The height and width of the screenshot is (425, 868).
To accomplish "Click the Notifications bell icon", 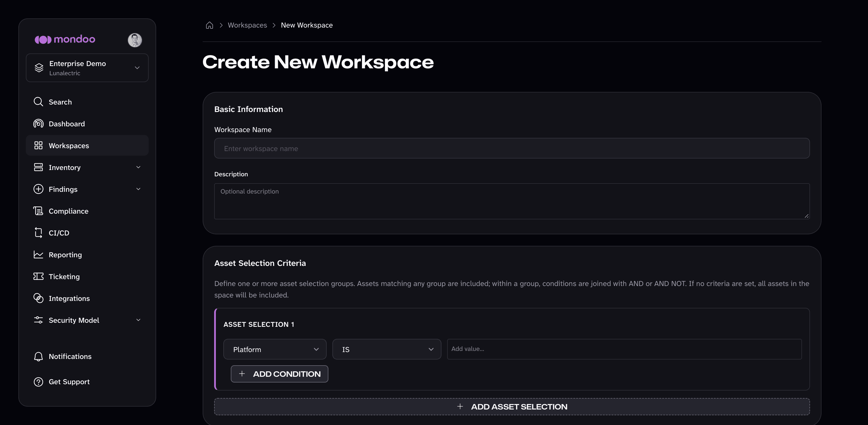I will (38, 357).
